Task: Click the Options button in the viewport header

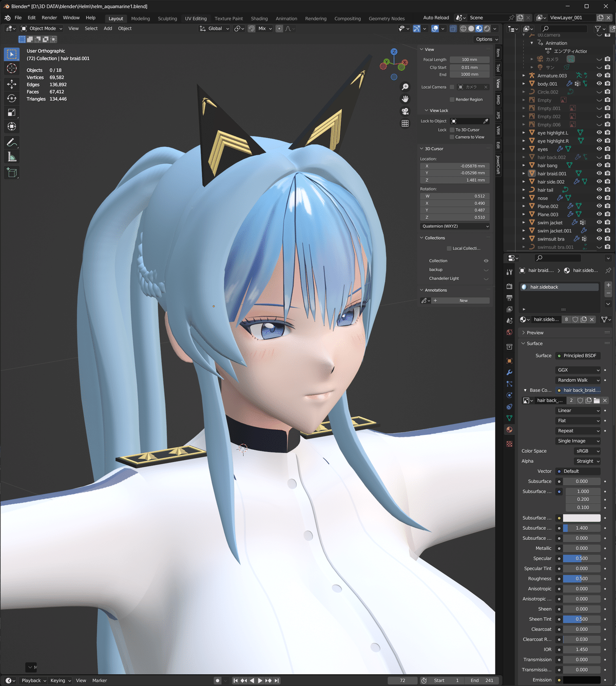Action: 485,39
